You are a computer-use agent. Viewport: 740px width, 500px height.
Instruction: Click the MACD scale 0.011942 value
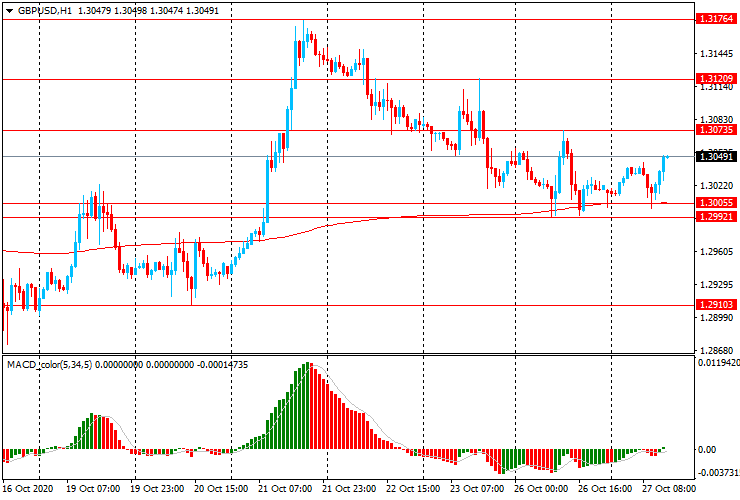click(718, 363)
